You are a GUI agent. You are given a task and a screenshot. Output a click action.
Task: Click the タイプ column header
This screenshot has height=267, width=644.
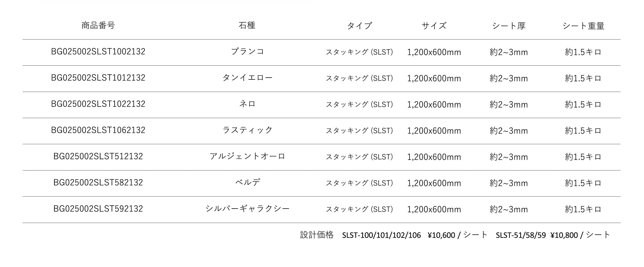[x=359, y=25]
